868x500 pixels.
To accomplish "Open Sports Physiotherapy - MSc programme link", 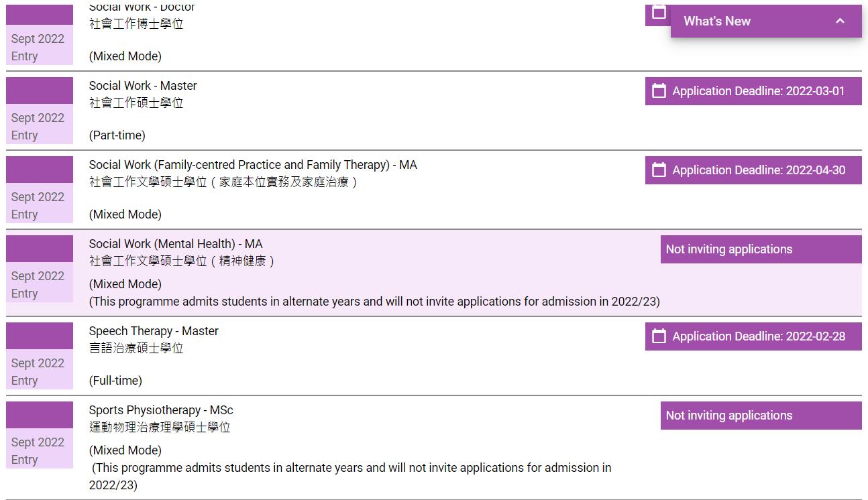I will 161,410.
